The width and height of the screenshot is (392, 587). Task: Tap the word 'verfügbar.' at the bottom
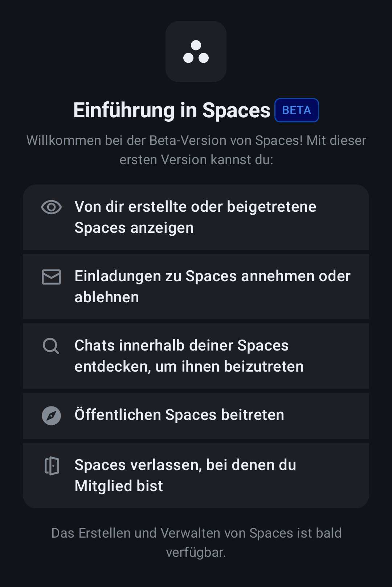coord(196,552)
